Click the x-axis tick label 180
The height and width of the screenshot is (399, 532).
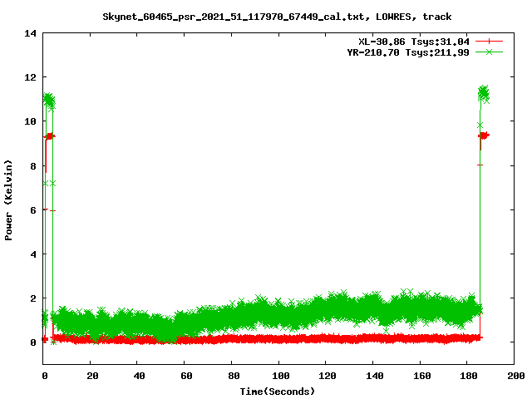(469, 376)
